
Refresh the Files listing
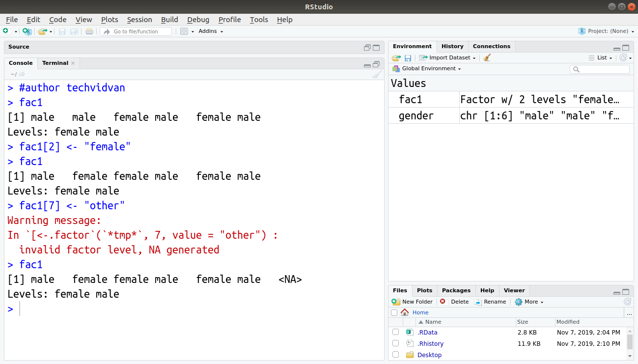coord(627,302)
